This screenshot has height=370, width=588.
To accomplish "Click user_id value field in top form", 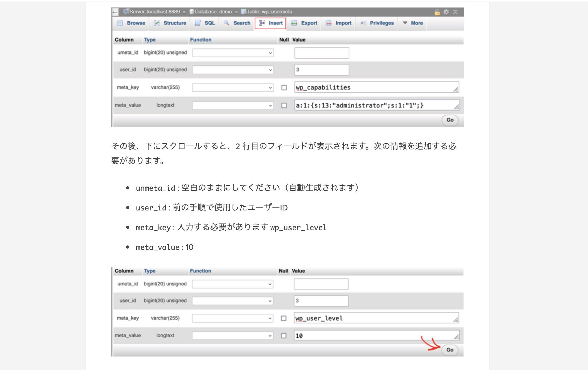I will pyautogui.click(x=322, y=70).
